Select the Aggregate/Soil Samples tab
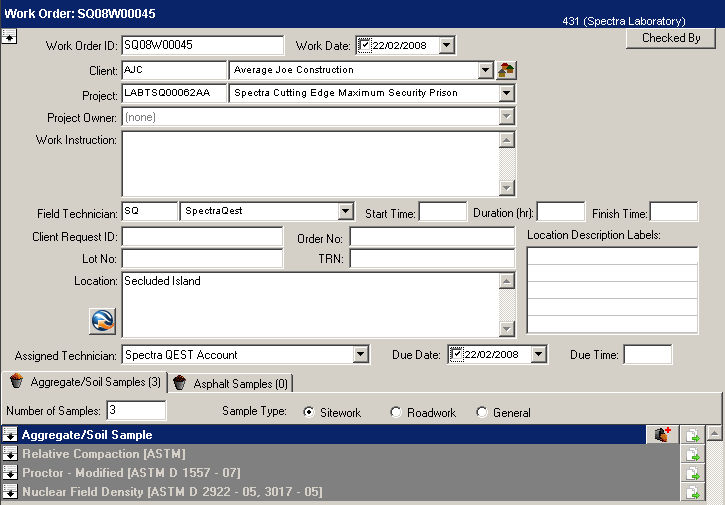The width and height of the screenshot is (725, 505). 85,383
